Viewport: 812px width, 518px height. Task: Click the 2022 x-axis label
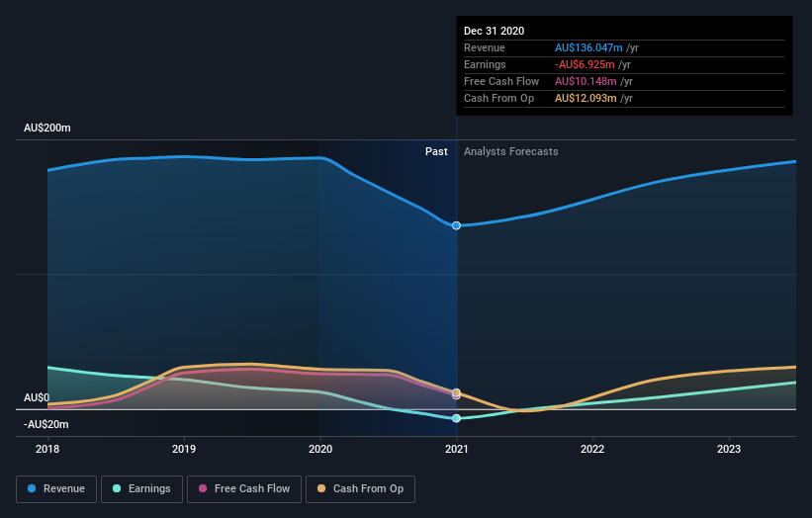click(x=592, y=449)
